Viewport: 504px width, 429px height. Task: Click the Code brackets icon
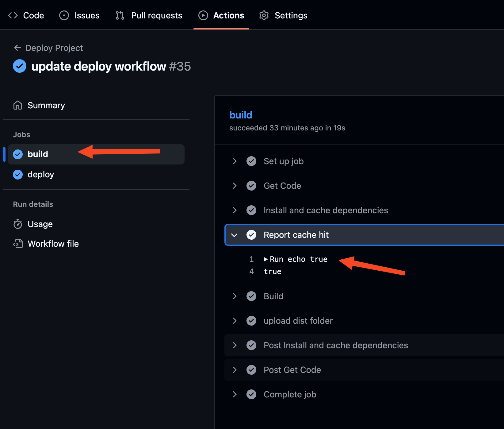13,15
